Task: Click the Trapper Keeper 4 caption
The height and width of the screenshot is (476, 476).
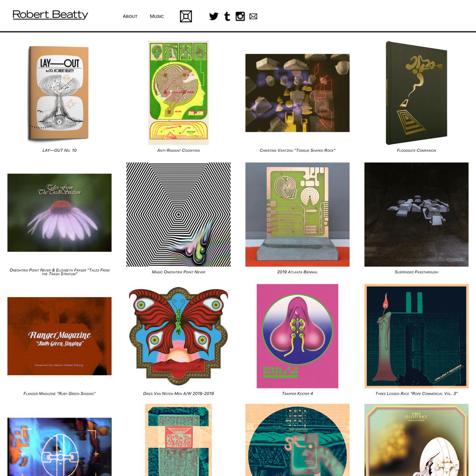Action: coord(297,393)
